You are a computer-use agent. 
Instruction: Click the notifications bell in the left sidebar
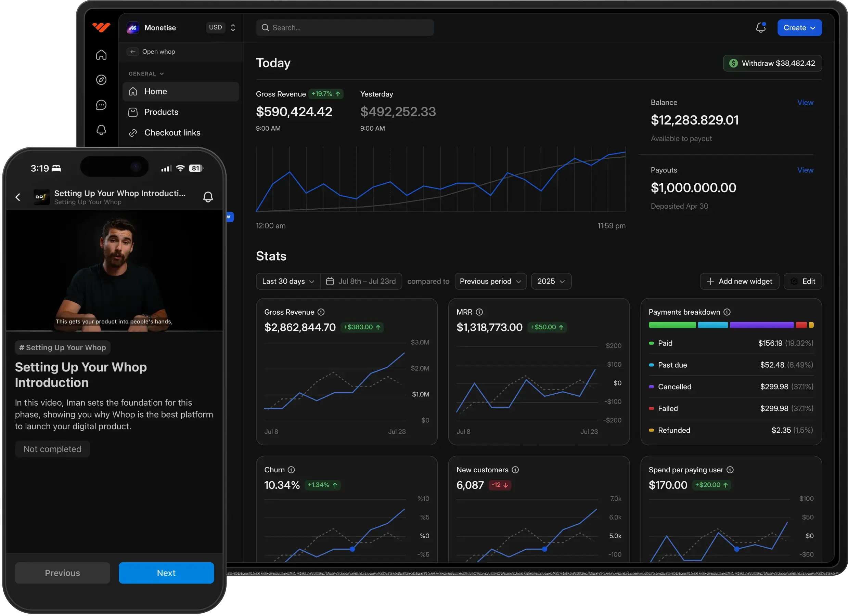pyautogui.click(x=101, y=130)
